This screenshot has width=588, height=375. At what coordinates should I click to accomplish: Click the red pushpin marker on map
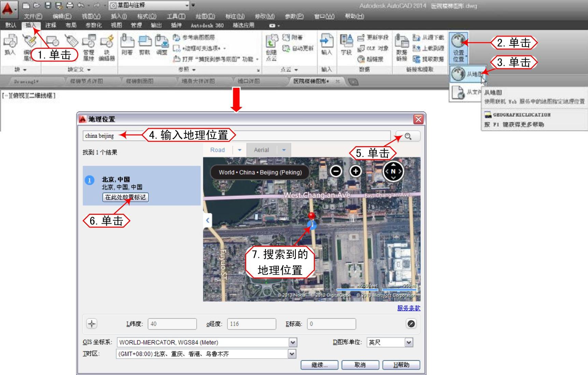[x=311, y=217]
